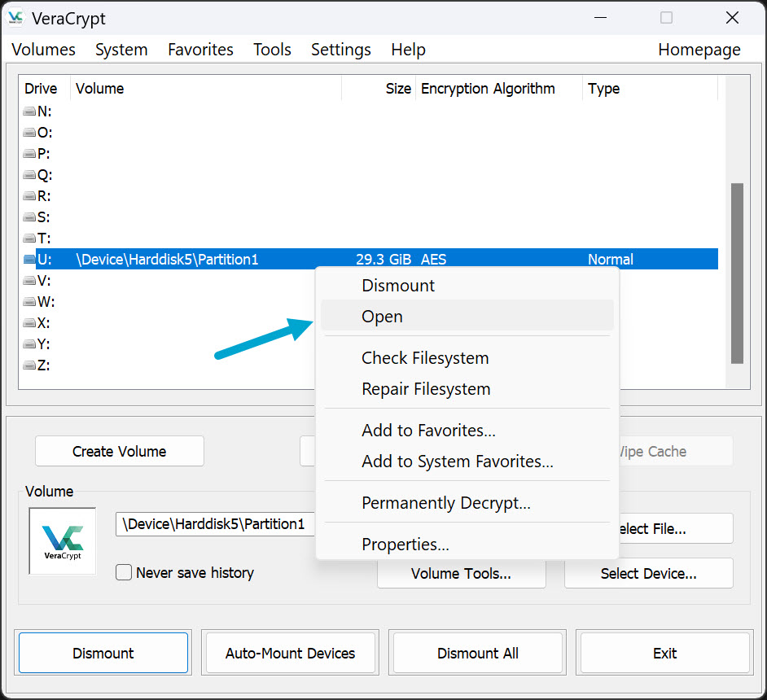
Task: Open the Volumes menu
Action: (43, 50)
